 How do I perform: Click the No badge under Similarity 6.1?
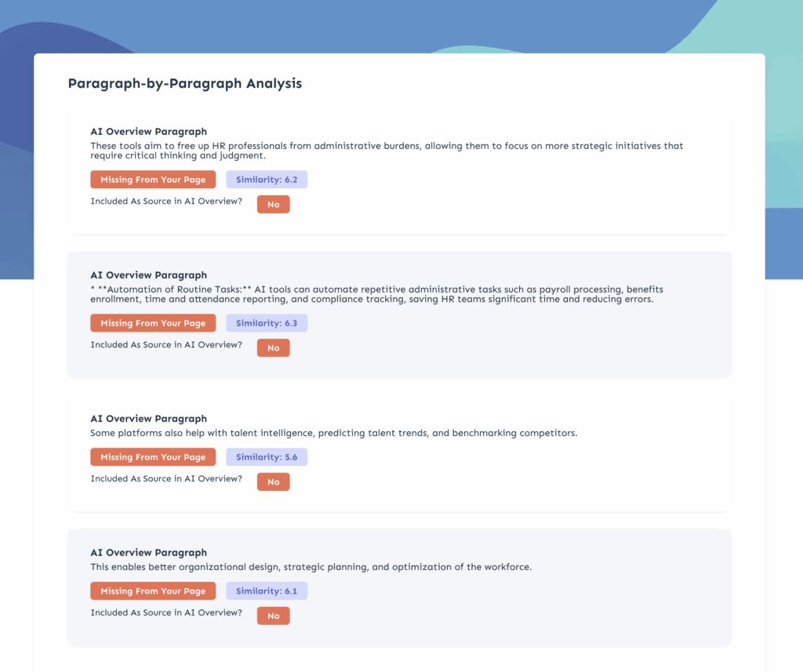point(274,616)
